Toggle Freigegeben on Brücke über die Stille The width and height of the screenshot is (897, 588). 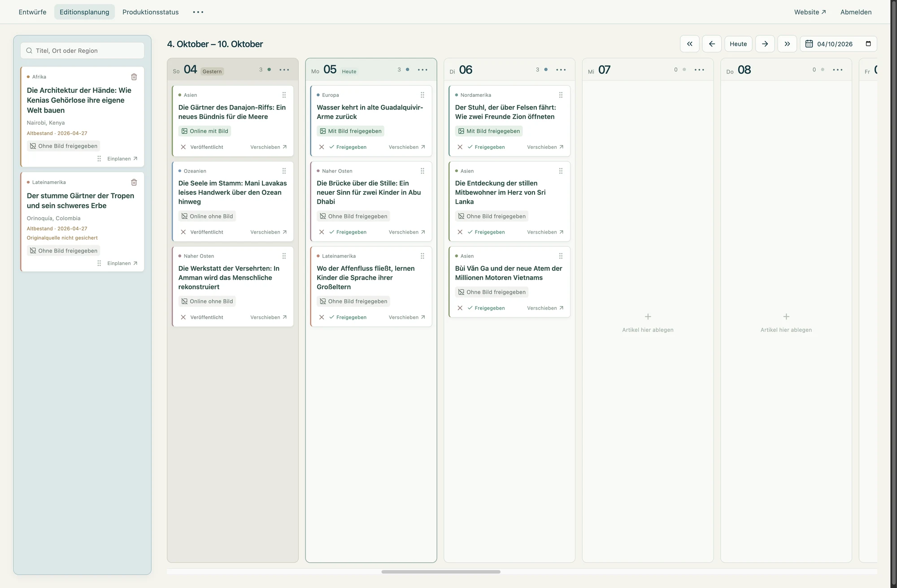point(348,232)
